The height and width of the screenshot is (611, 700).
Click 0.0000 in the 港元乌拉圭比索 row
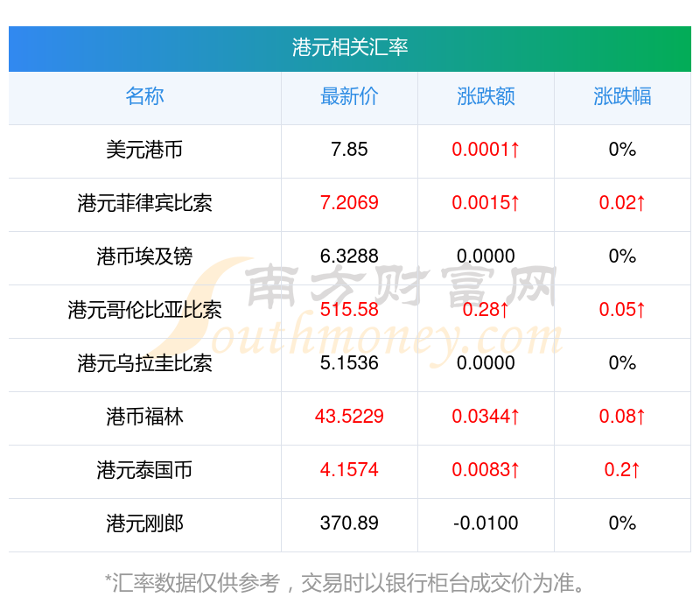pyautogui.click(x=486, y=363)
